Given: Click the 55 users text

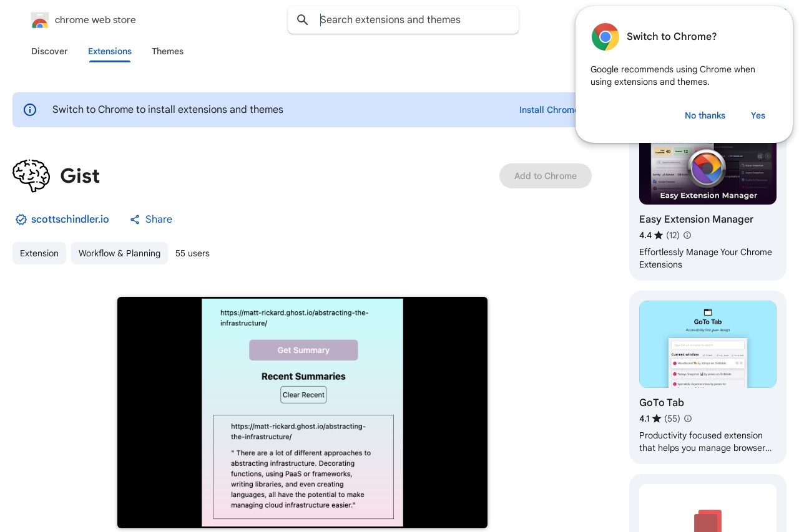Looking at the screenshot, I should pyautogui.click(x=192, y=253).
